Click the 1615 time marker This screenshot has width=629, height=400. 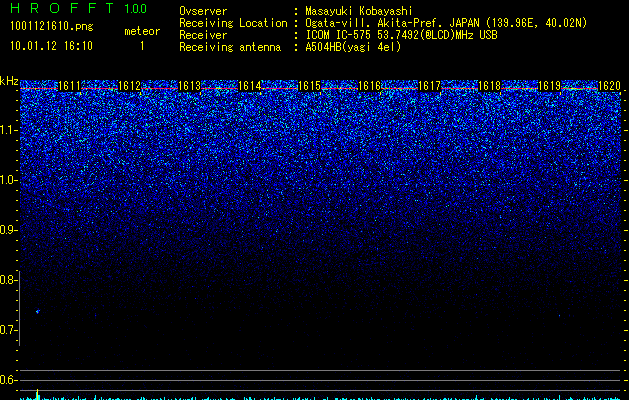309,86
